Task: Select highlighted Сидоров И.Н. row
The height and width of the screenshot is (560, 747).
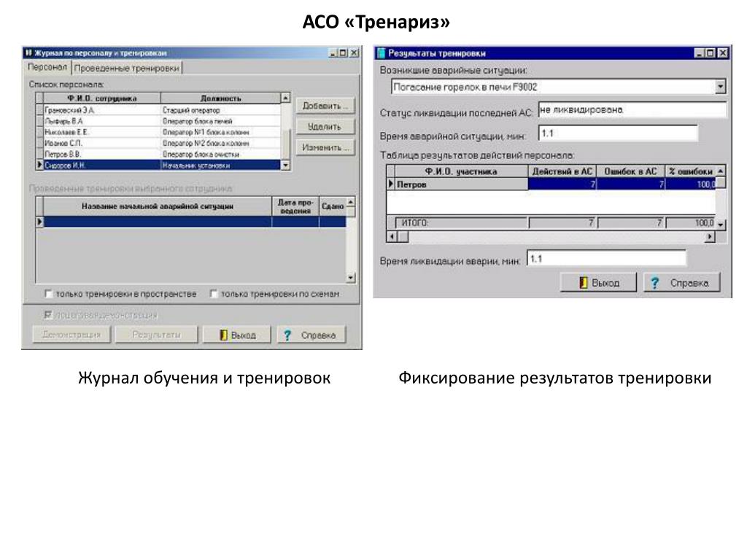Action: (x=162, y=166)
